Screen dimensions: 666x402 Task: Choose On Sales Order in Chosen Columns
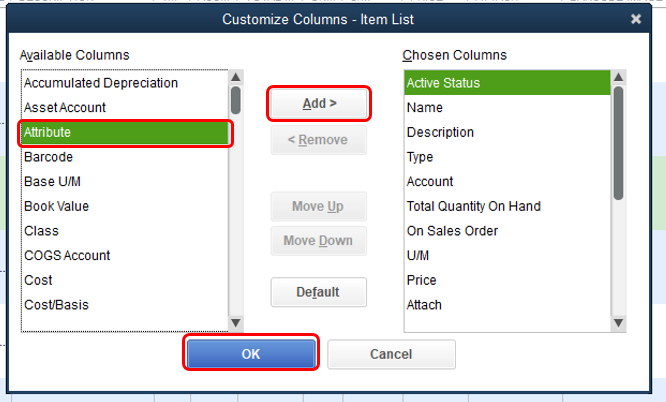453,231
